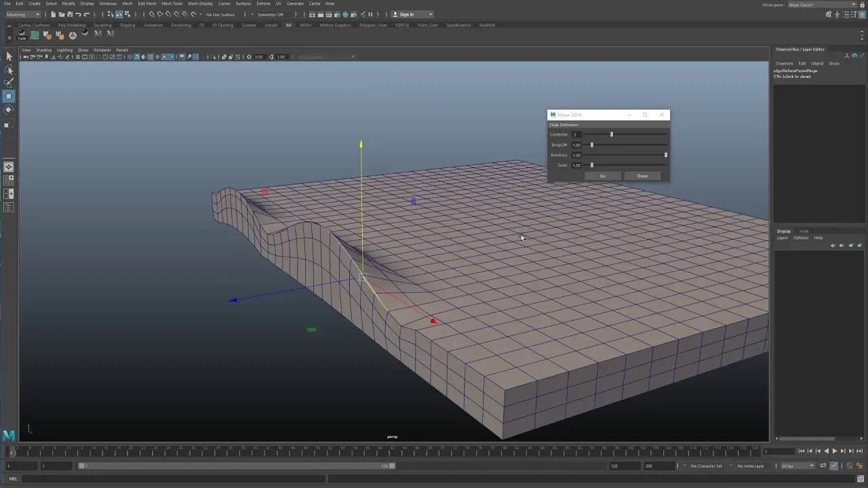Switch to the Poly Modeling shelf tab
Screen dimensions: 868x488
(x=72, y=25)
